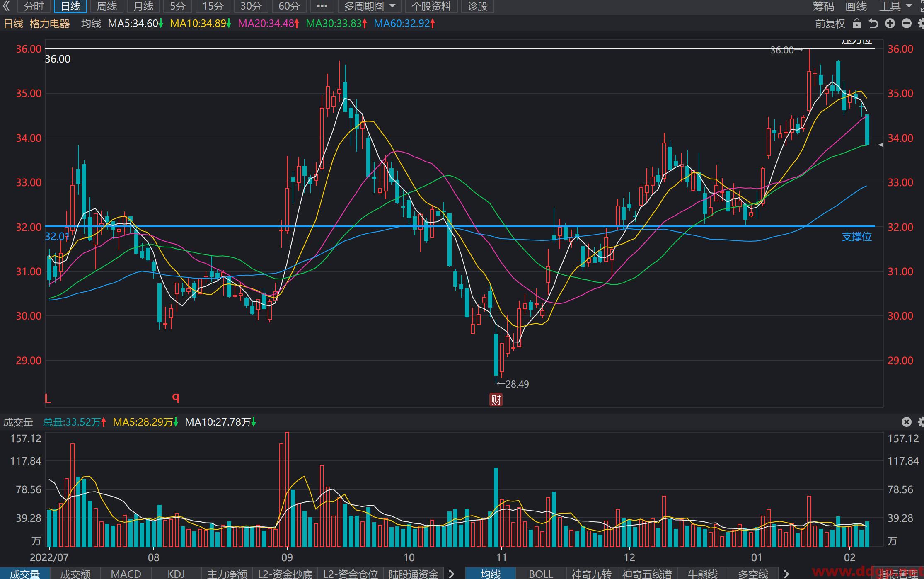Close the volume indicator panel
Screen dimensions: 924x579
coord(907,422)
